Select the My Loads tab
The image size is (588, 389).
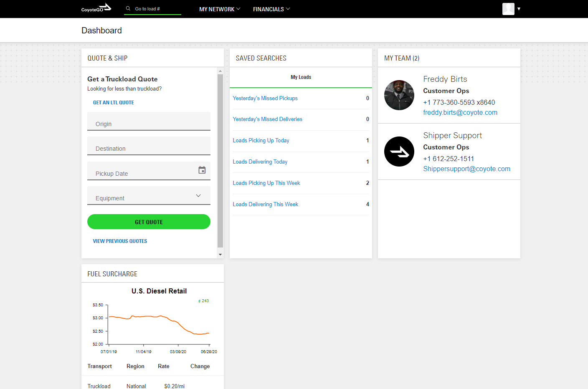301,77
